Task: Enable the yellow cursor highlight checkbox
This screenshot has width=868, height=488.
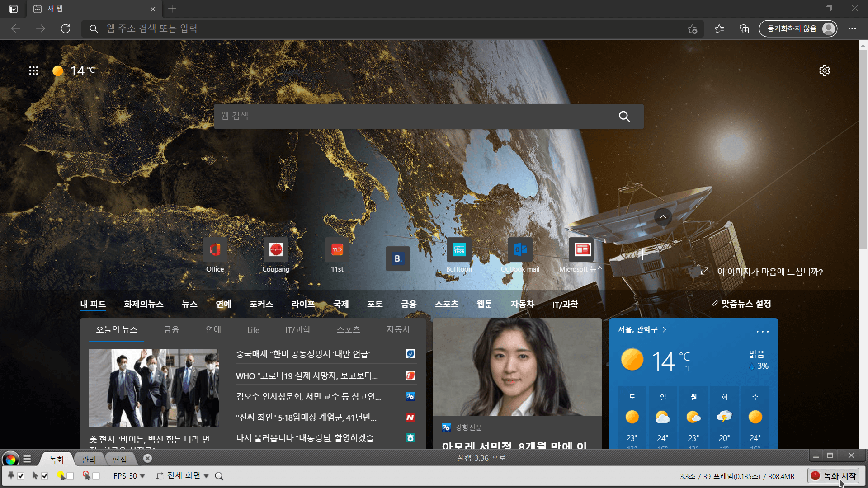Action: point(70,476)
